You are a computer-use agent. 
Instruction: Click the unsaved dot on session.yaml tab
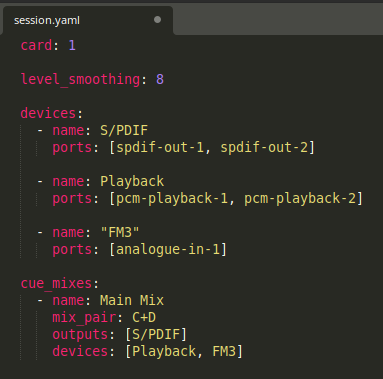pyautogui.click(x=158, y=20)
